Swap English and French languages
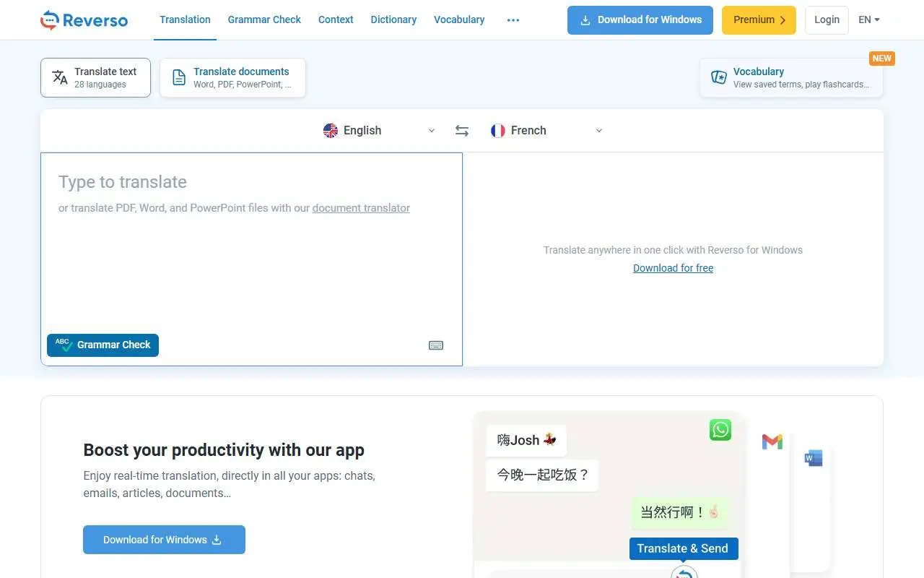Viewport: 924px width, 578px height. tap(462, 131)
